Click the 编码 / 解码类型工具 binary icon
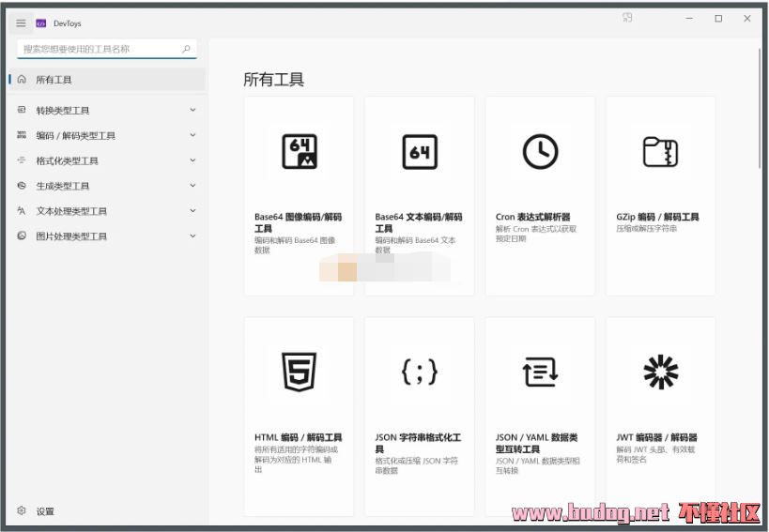 click(22, 135)
